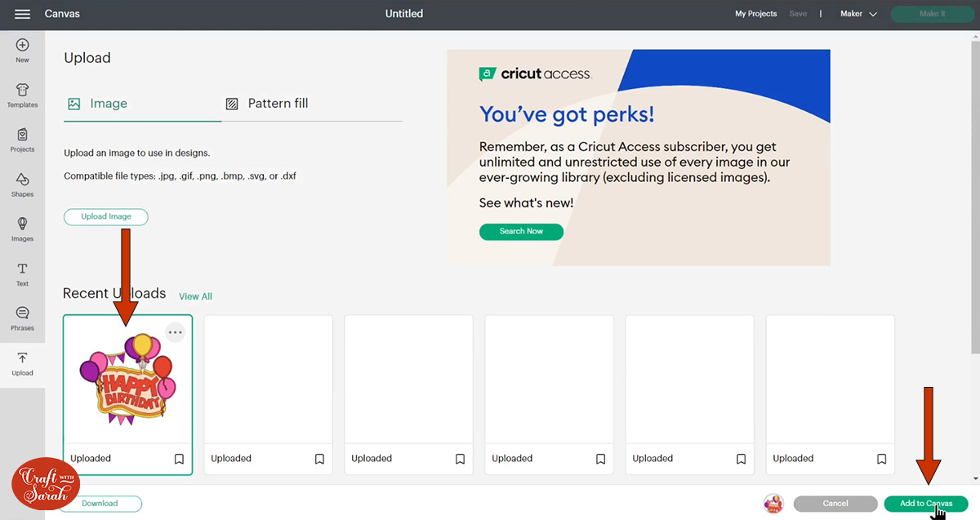
Task: Select the Image upload tab
Action: coord(98,104)
